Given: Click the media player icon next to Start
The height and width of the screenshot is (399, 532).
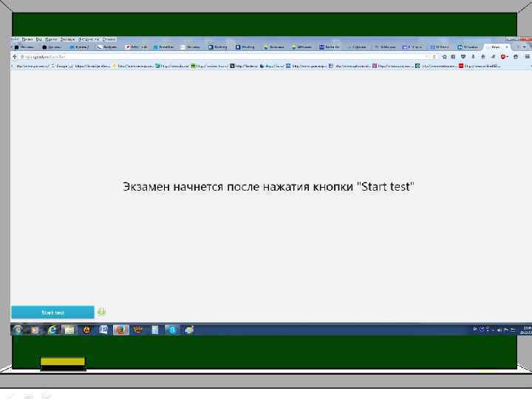Looking at the screenshot, I should tap(35, 330).
